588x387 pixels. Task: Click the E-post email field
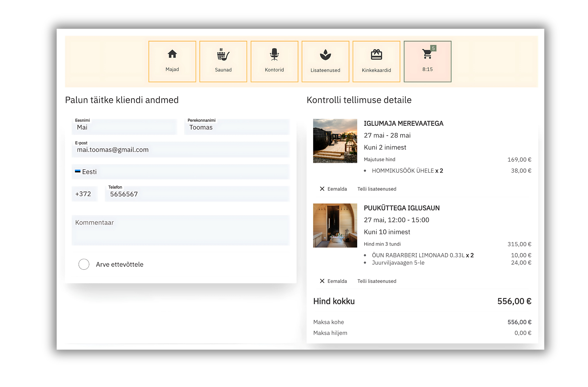point(180,150)
